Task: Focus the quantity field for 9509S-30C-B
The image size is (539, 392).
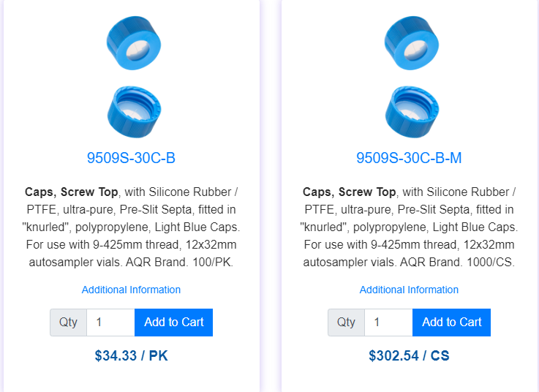Action: (110, 323)
